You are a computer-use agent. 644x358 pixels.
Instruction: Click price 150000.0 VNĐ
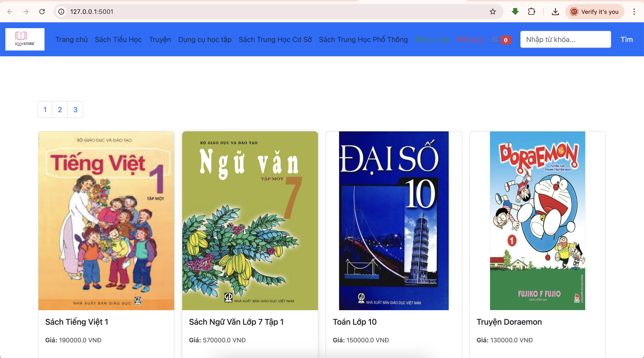click(368, 340)
